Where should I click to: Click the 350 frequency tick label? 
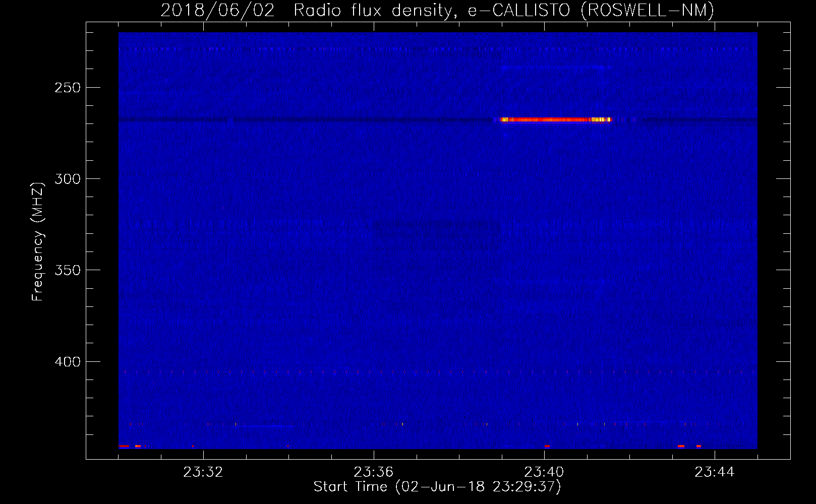[68, 270]
